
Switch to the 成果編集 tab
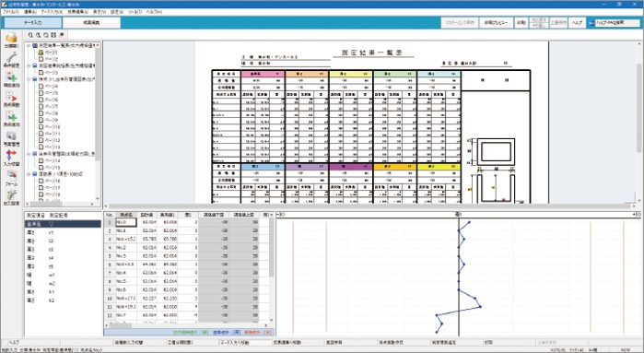click(x=91, y=23)
